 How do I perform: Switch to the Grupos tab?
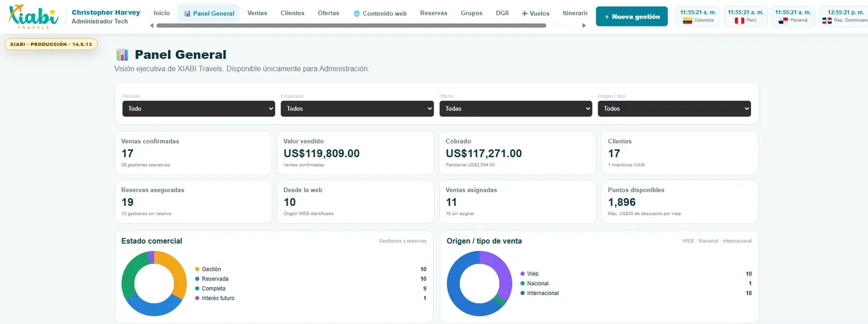pos(472,13)
